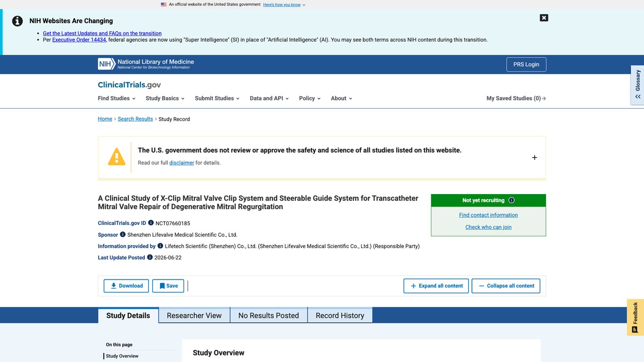Click the NIH National Library of Medicine logo

click(x=146, y=64)
